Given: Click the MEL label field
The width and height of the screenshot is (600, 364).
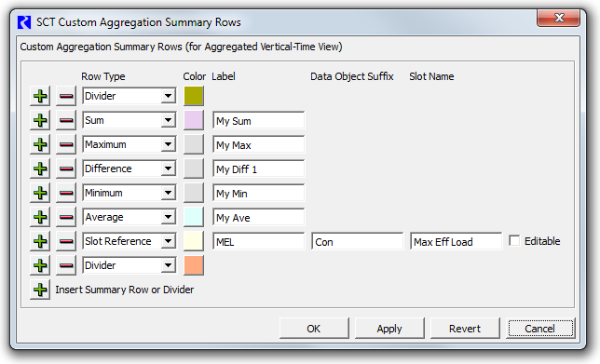Looking at the screenshot, I should 259,242.
